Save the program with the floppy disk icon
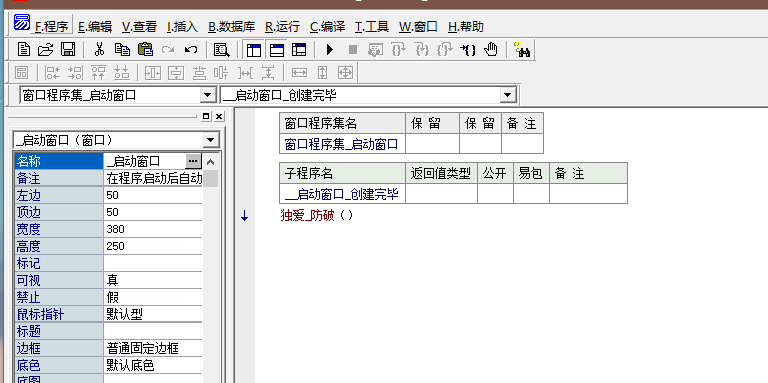768x383 pixels. [x=68, y=49]
